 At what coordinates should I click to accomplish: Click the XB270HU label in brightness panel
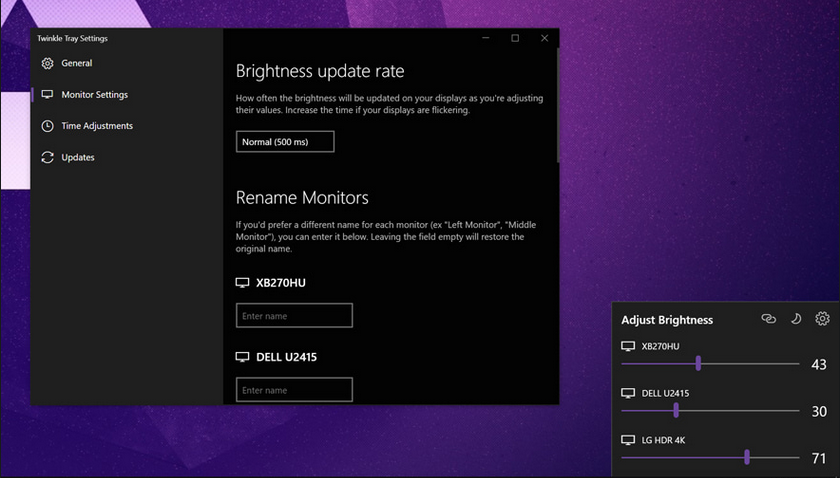pyautogui.click(x=661, y=346)
